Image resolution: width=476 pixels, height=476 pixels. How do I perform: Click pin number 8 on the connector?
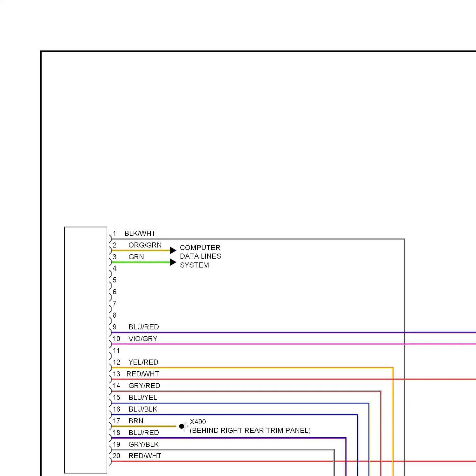coord(115,315)
